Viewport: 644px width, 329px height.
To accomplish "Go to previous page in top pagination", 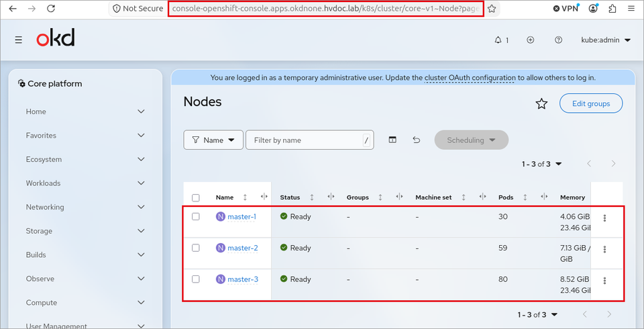I will tap(589, 164).
